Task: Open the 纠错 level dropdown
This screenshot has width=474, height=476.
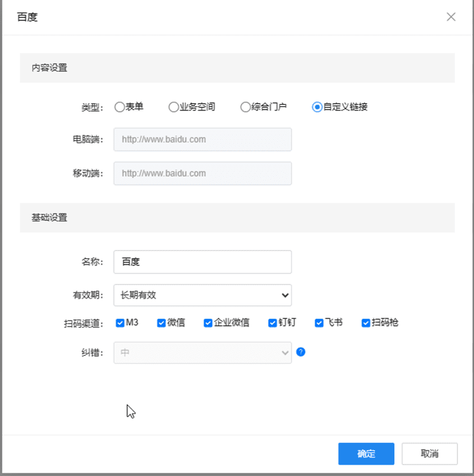Action: (x=203, y=353)
